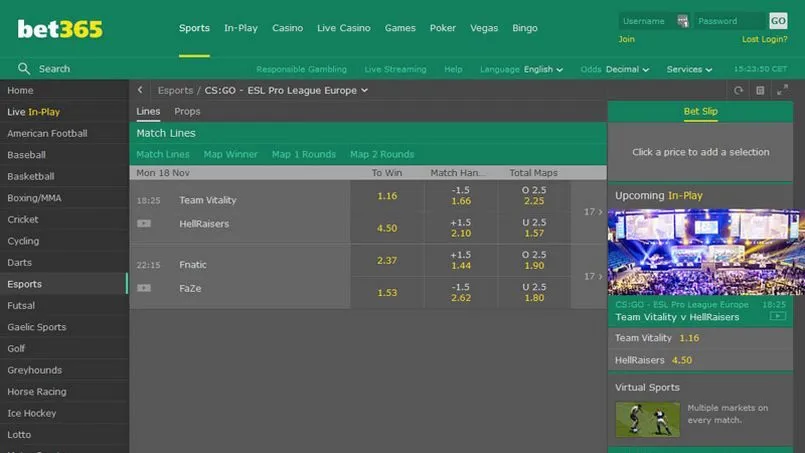Click the Esports breadcrumb link
This screenshot has height=453, width=805.
point(175,90)
